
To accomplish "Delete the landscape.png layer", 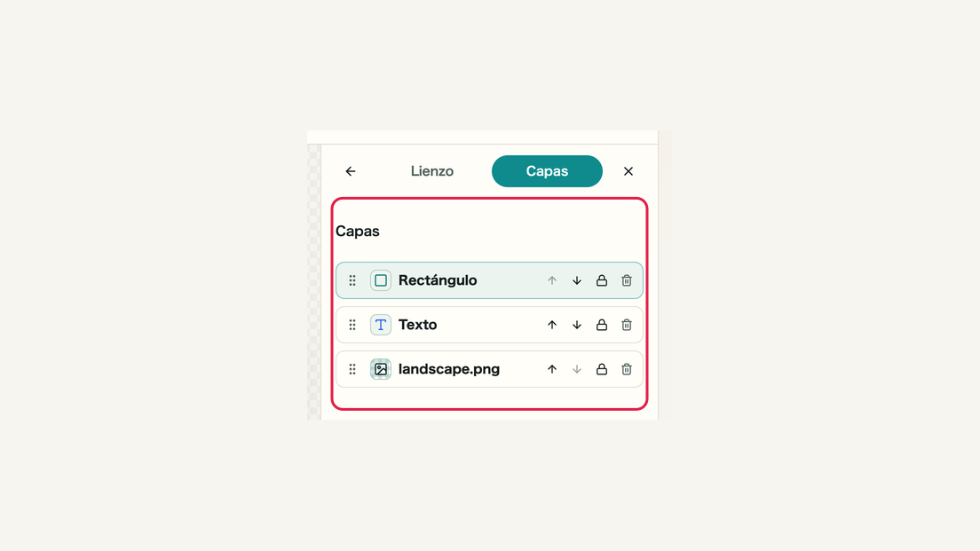I will (626, 369).
